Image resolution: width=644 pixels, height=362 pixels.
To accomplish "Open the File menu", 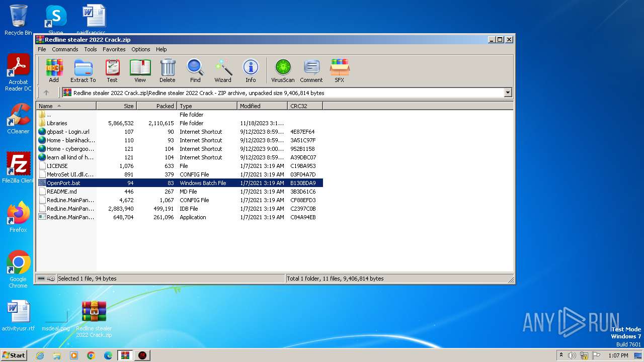I will (42, 49).
